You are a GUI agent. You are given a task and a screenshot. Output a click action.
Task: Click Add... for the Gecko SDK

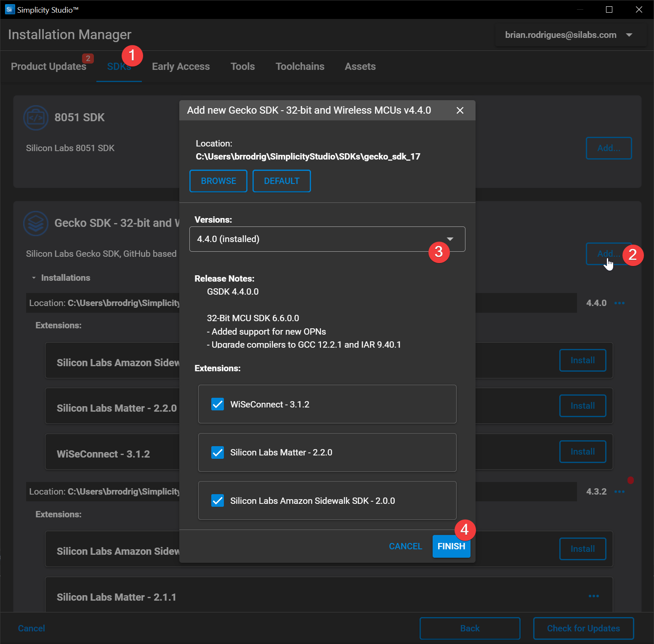click(609, 254)
